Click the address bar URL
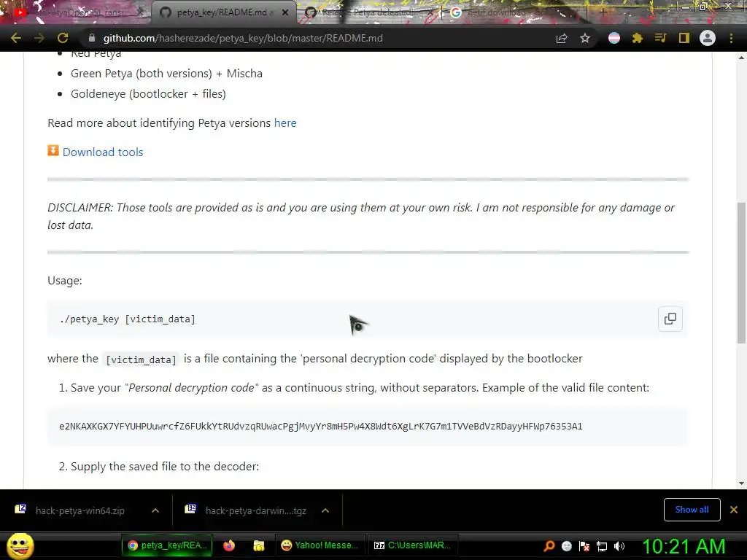Image resolution: width=747 pixels, height=560 pixels. [x=243, y=38]
